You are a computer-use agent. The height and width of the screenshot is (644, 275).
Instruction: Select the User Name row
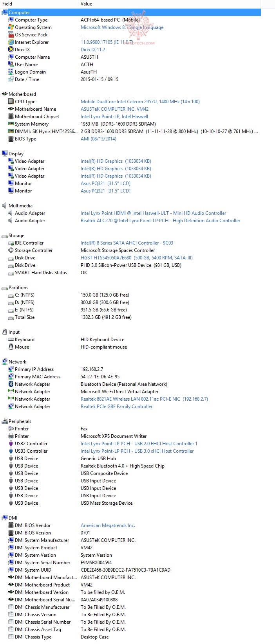130,65
